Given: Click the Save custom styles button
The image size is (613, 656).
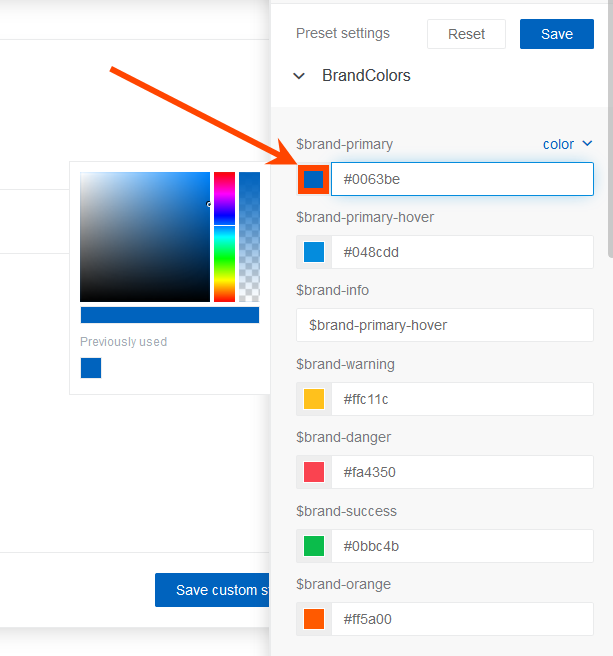Looking at the screenshot, I should 212,590.
